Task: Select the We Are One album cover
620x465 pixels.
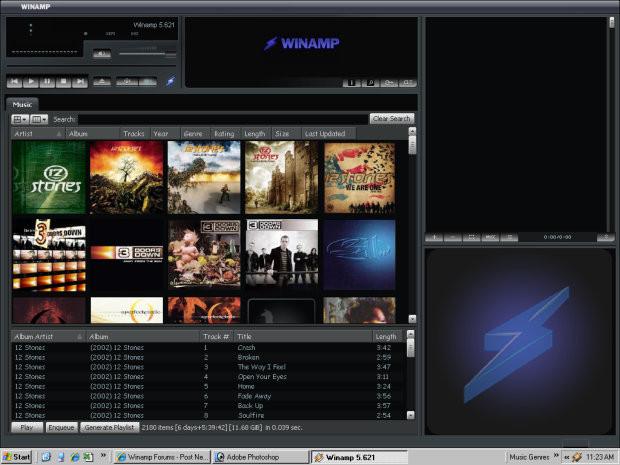Action: point(359,178)
